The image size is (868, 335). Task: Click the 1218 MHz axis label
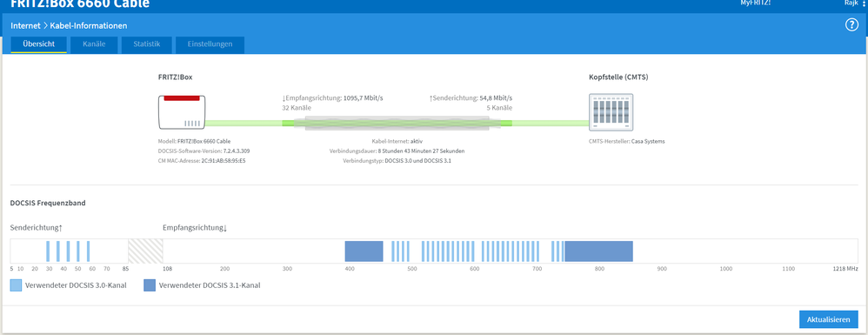tap(845, 269)
